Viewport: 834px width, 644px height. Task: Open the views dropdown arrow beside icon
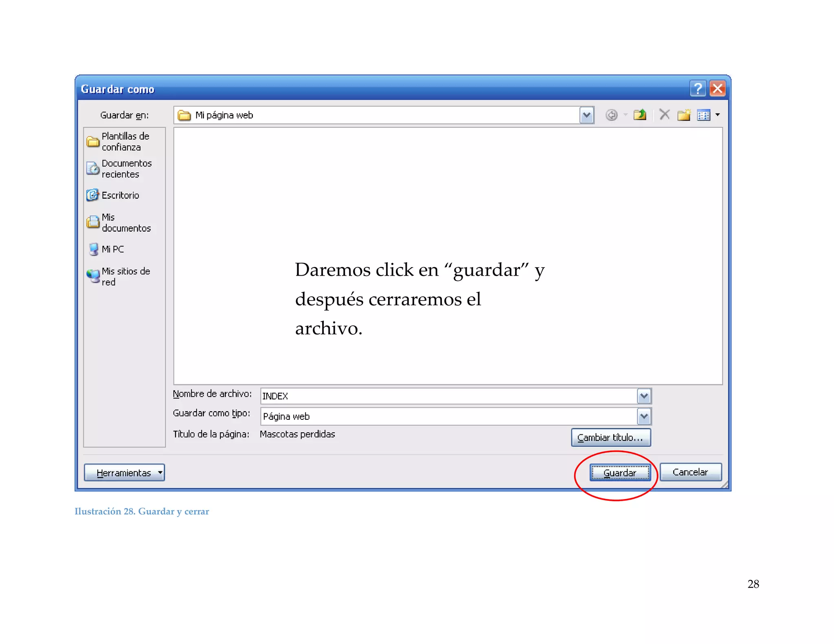pos(718,115)
